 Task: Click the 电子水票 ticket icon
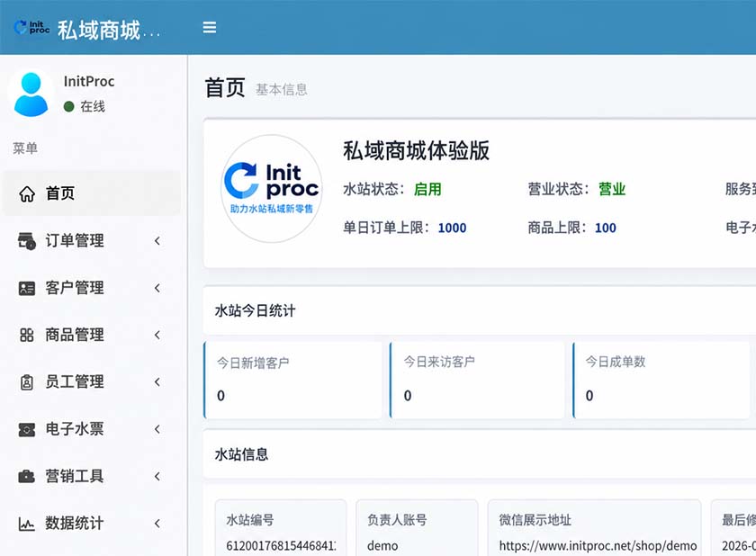(x=27, y=429)
